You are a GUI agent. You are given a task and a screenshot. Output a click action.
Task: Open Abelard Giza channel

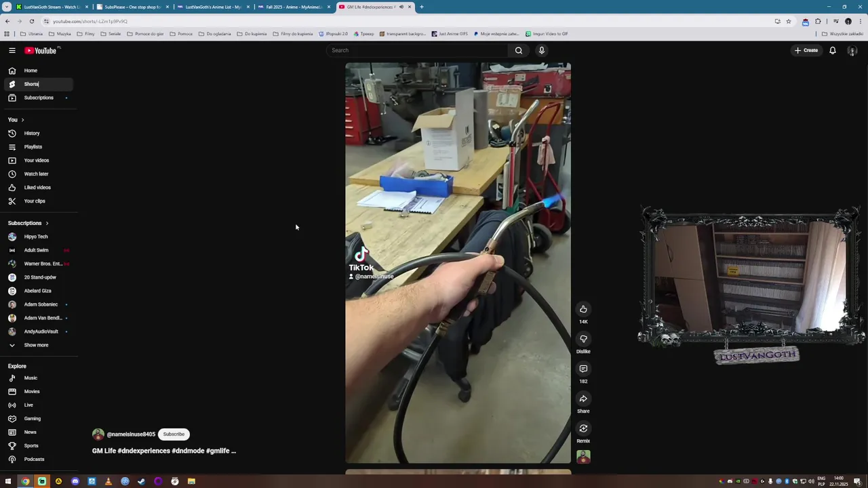[39, 291]
